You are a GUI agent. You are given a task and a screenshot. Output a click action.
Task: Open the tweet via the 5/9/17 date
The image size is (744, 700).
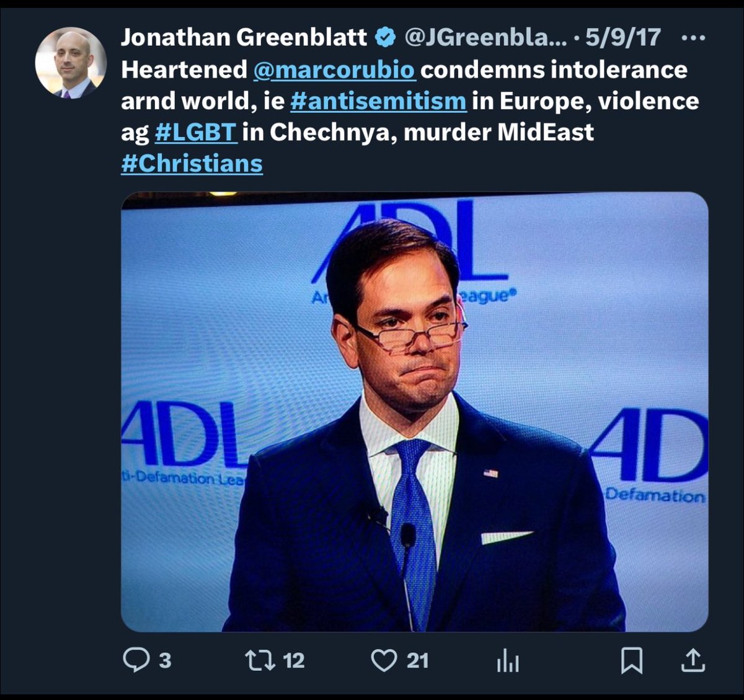coord(622,38)
